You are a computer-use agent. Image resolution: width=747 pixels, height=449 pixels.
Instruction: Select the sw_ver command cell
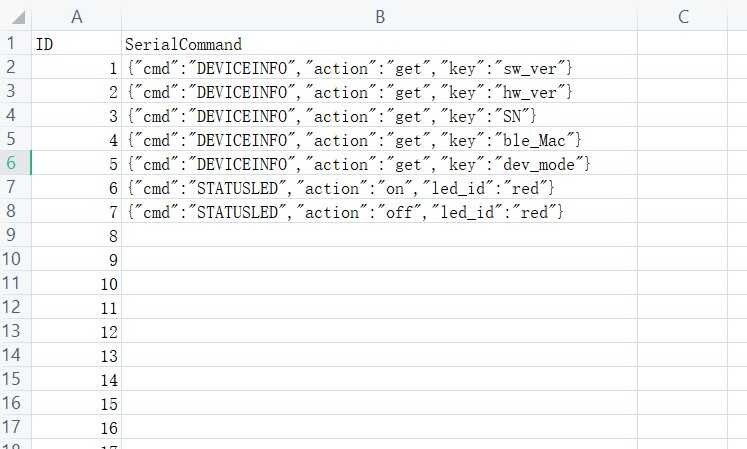coord(380,67)
